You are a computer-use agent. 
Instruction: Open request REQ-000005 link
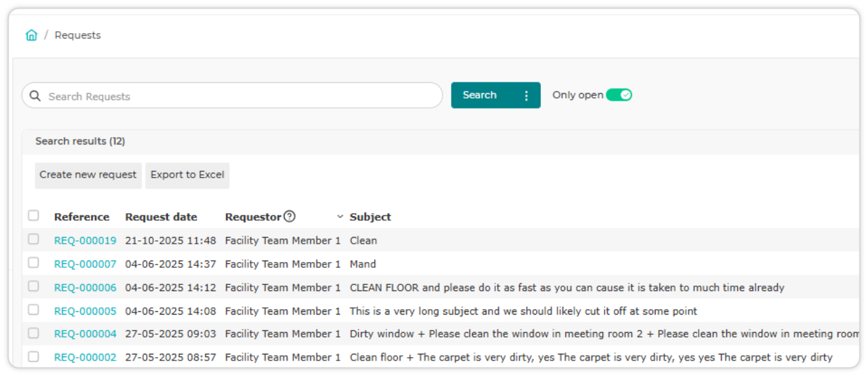(x=85, y=311)
